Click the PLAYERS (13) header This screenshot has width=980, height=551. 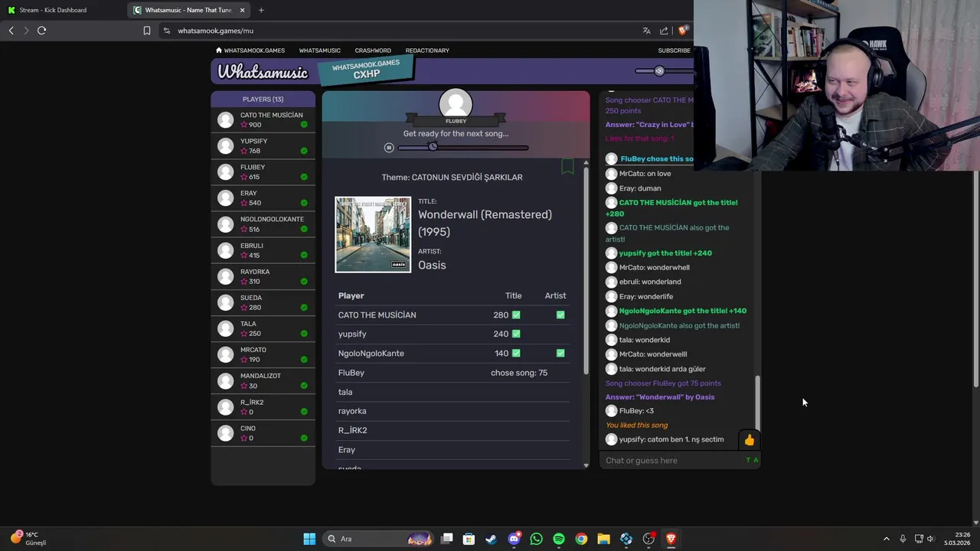pyautogui.click(x=263, y=99)
